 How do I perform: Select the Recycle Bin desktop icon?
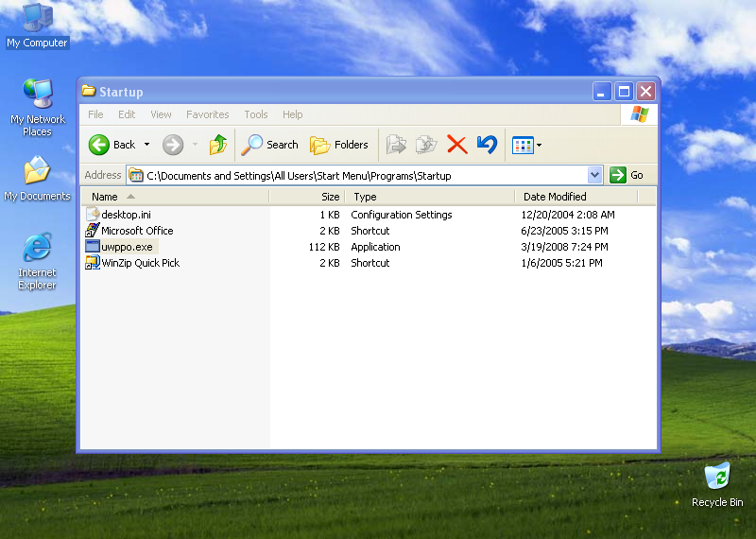pos(717,484)
